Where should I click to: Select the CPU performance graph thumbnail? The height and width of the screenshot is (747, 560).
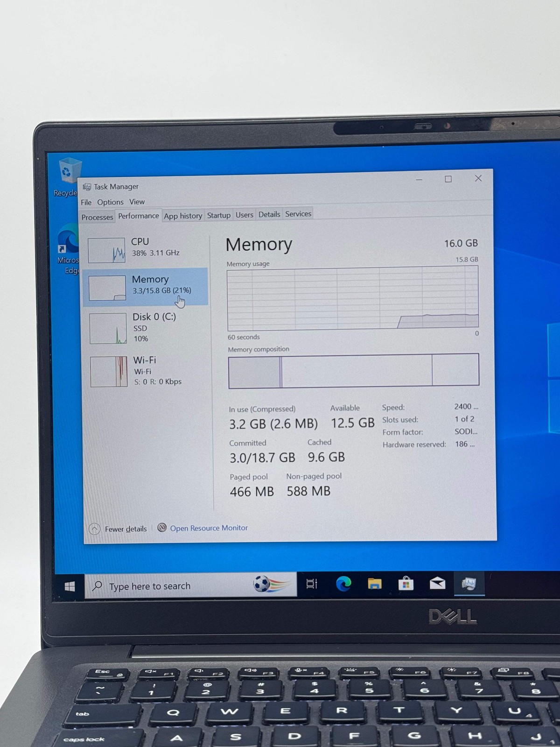(x=106, y=250)
